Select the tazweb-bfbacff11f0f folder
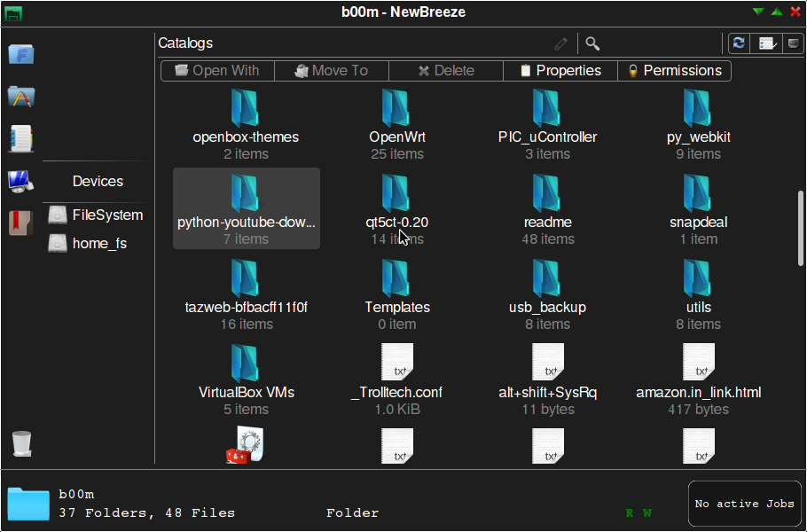 246,293
